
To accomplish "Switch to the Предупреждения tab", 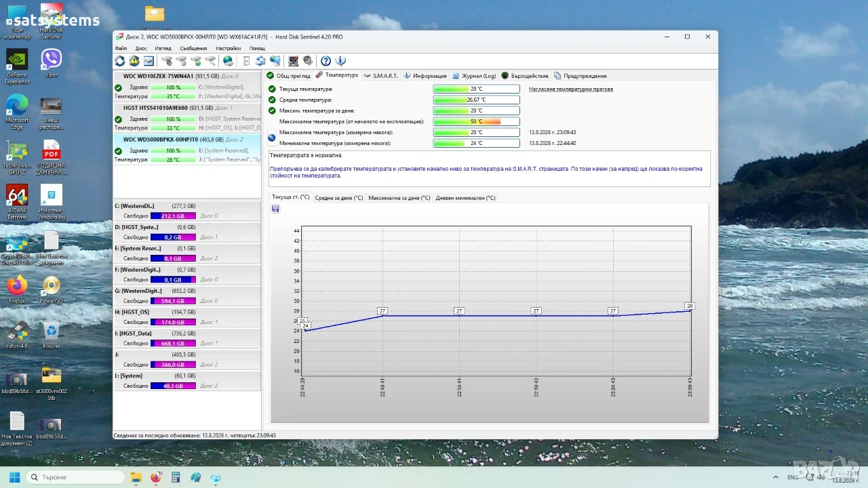I will pyautogui.click(x=580, y=76).
